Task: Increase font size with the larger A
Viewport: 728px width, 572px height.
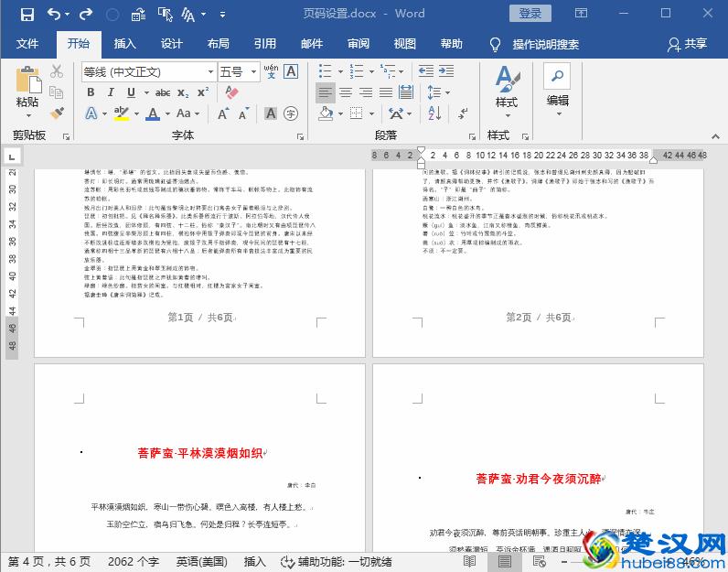Action: (x=224, y=113)
